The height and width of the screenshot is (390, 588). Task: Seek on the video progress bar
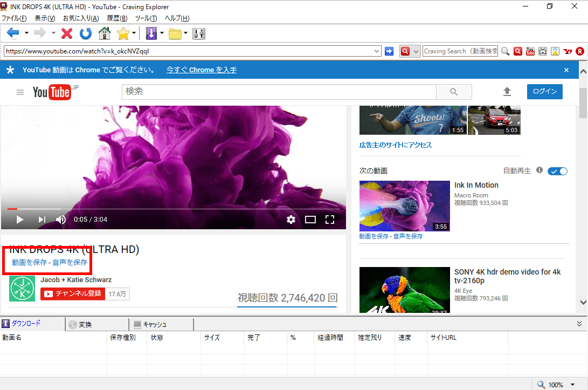tap(173, 209)
